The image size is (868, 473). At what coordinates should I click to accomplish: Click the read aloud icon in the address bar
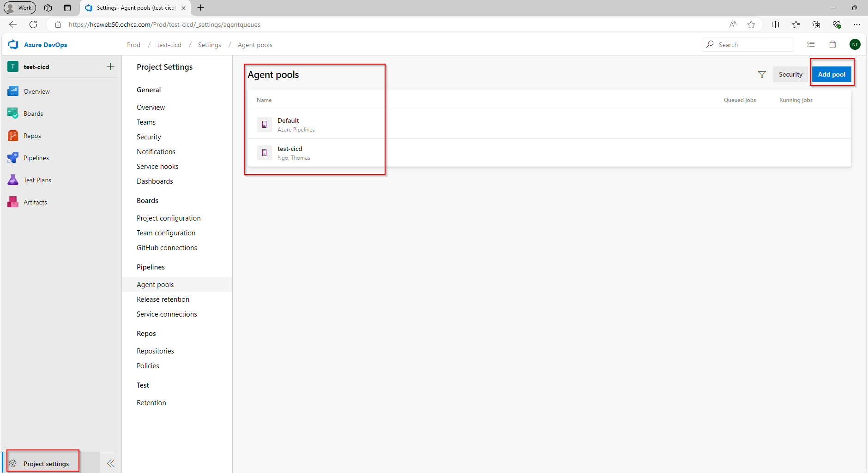click(733, 24)
